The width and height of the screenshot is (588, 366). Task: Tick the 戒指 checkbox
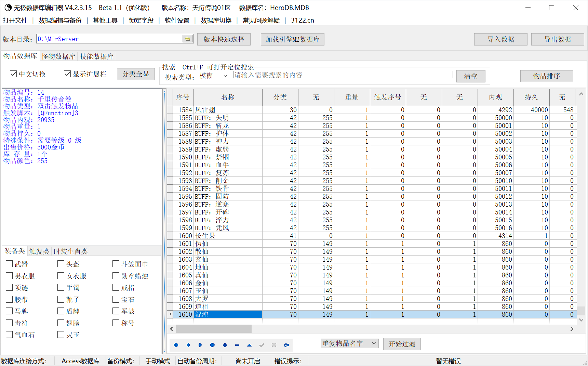(116, 287)
